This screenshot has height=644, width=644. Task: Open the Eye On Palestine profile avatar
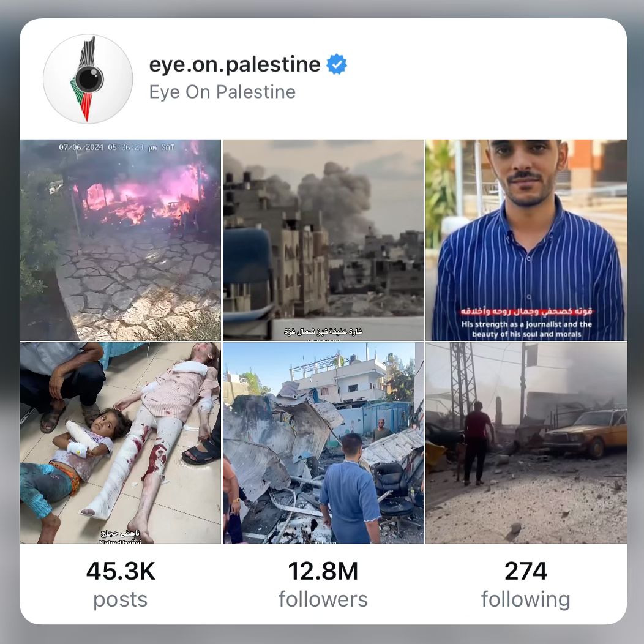tap(88, 79)
